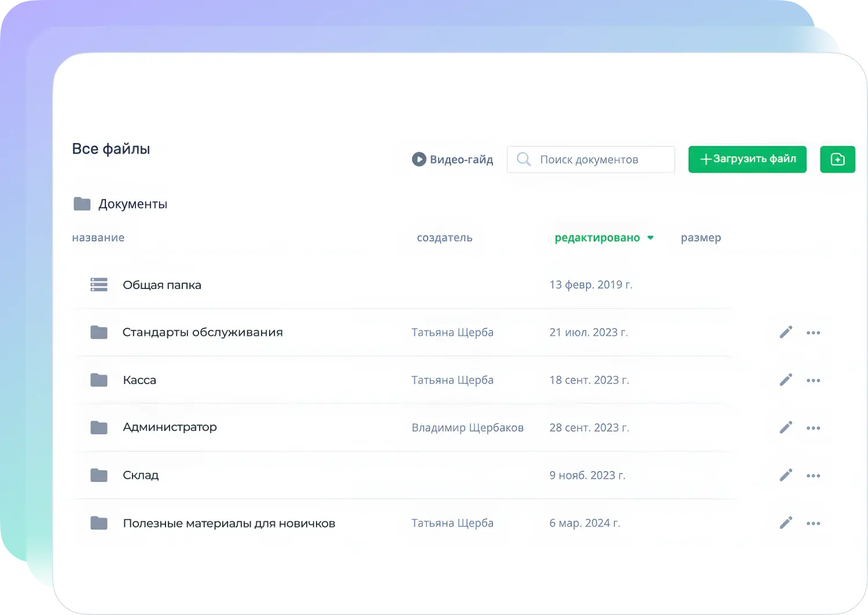Click the Поиск документов search field
The width and height of the screenshot is (868, 615).
tap(591, 159)
